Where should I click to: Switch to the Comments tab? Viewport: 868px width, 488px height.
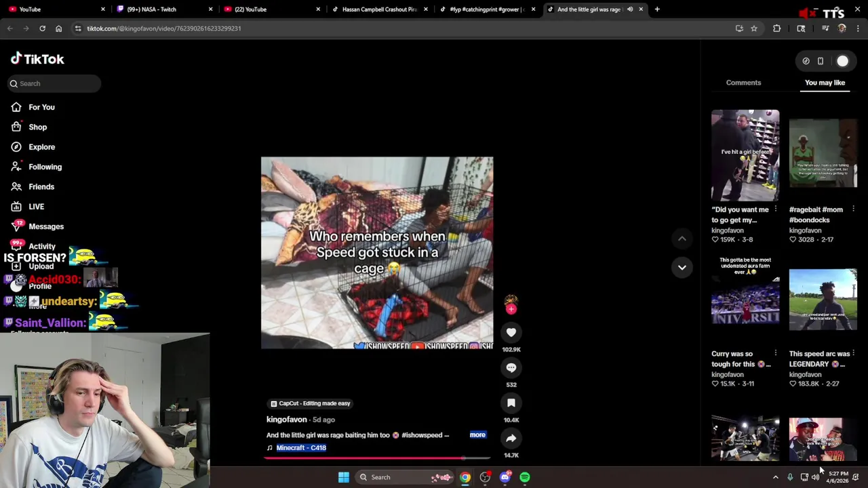tap(743, 83)
